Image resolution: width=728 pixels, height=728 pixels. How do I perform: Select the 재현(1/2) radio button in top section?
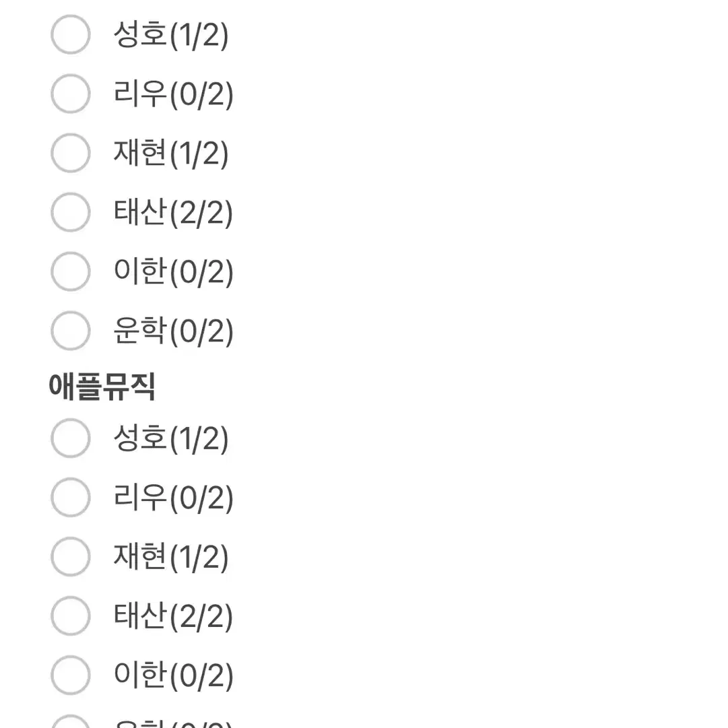pos(70,153)
